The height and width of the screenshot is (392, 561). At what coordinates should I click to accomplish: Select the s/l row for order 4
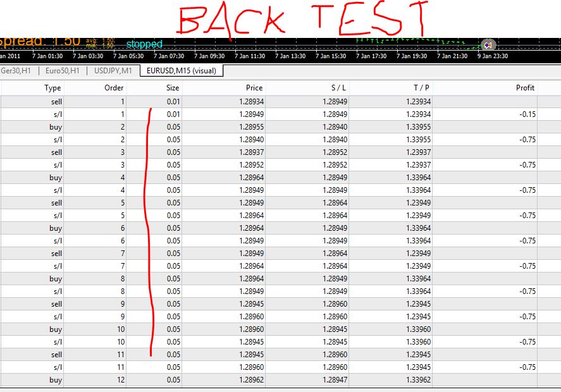click(x=281, y=190)
